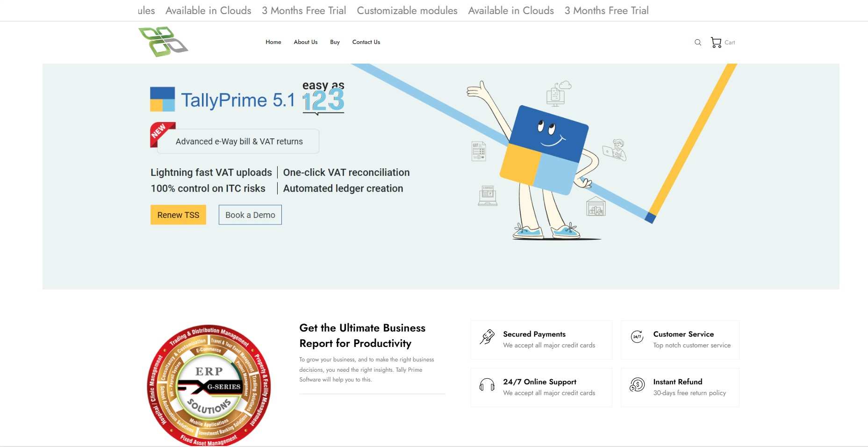
Task: Click the Cart text link
Action: (730, 43)
